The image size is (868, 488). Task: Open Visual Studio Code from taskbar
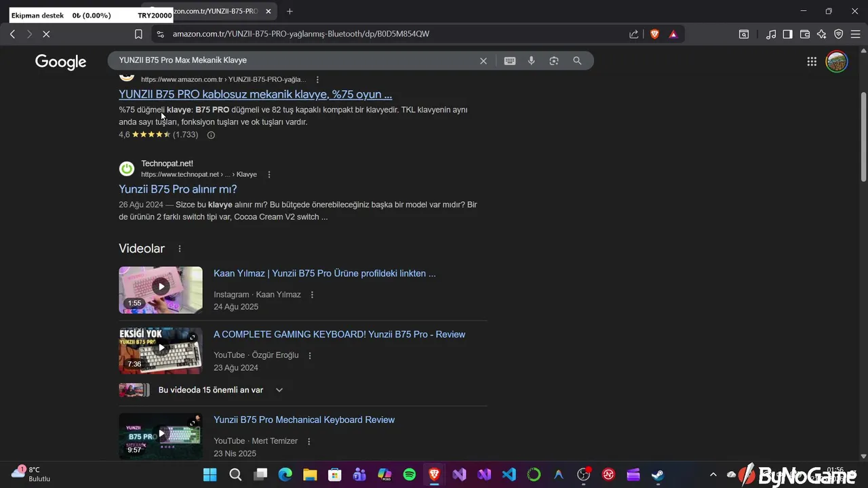coord(509,474)
